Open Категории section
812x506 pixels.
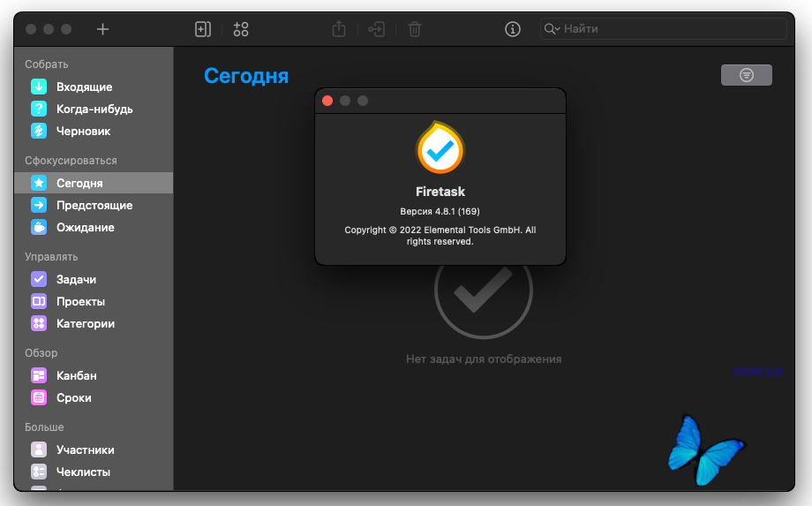tap(94, 324)
